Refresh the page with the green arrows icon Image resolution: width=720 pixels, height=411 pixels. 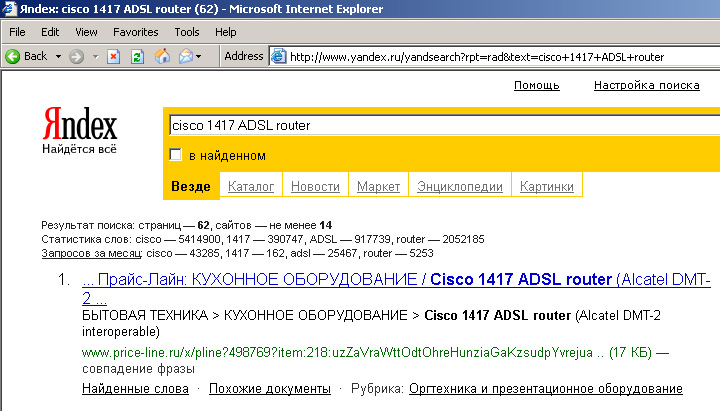(x=137, y=56)
